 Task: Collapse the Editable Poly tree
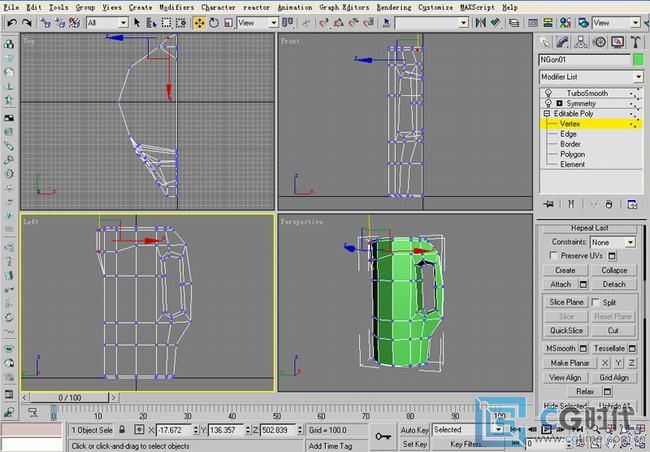[x=547, y=113]
